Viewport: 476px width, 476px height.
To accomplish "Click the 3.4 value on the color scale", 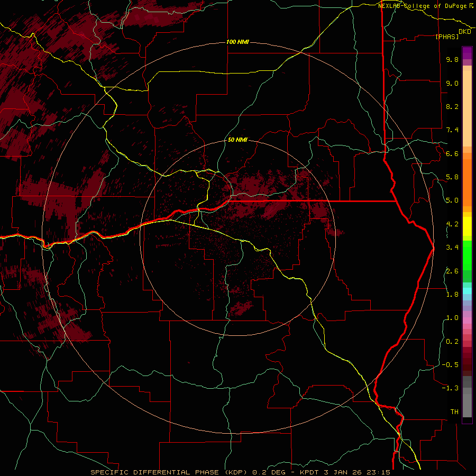I will (x=452, y=248).
